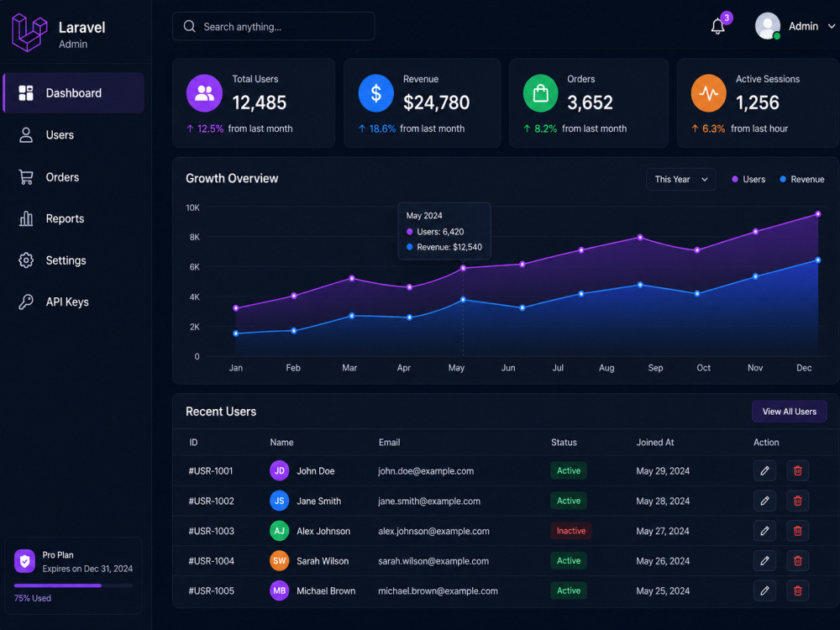Edit user Sarah Wilson with the pencil icon

(764, 561)
